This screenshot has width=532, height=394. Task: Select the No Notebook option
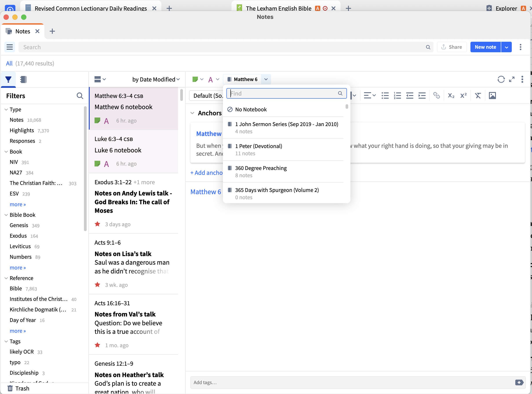tap(251, 109)
